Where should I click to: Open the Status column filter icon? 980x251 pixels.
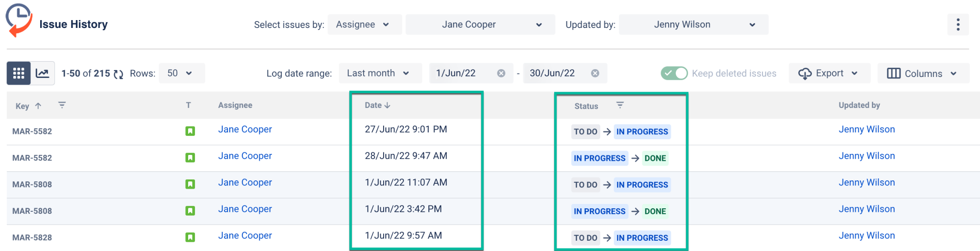point(620,105)
